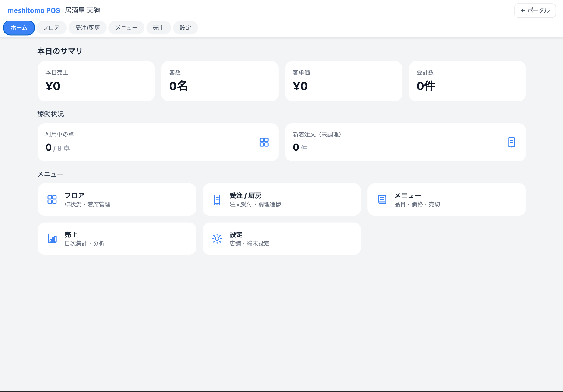The image size is (563, 392).
Task: Click the ポータル back button
Action: coord(535,10)
